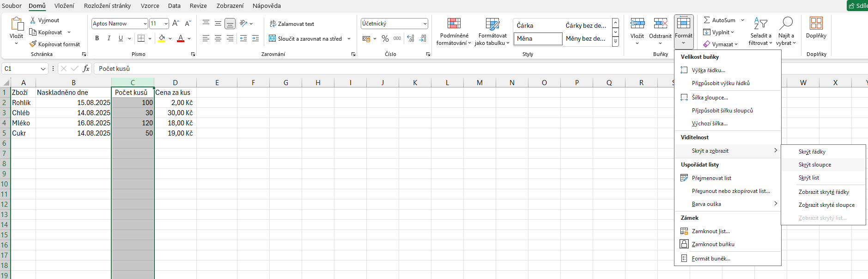Click the Odstranit cells delete icon
Viewport: 868px width, 279px height.
tap(661, 24)
